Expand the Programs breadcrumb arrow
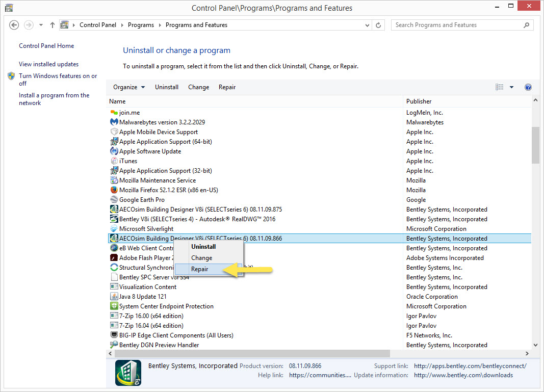This screenshot has height=392, width=544. [x=160, y=25]
